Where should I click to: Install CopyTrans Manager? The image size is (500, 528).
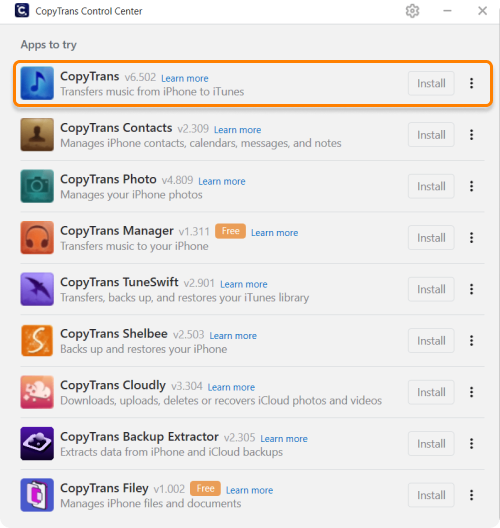tap(431, 238)
